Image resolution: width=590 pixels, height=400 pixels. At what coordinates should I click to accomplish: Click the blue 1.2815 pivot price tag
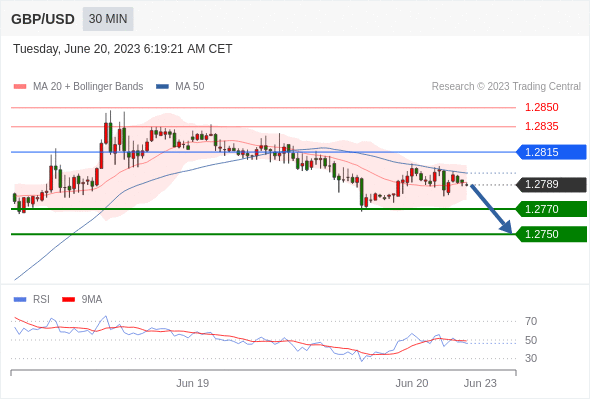[x=551, y=152]
